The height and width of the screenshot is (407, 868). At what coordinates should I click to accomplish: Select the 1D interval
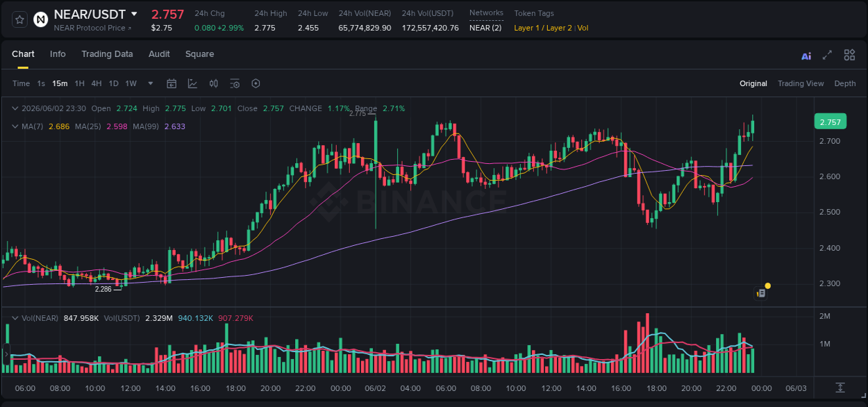tap(113, 83)
